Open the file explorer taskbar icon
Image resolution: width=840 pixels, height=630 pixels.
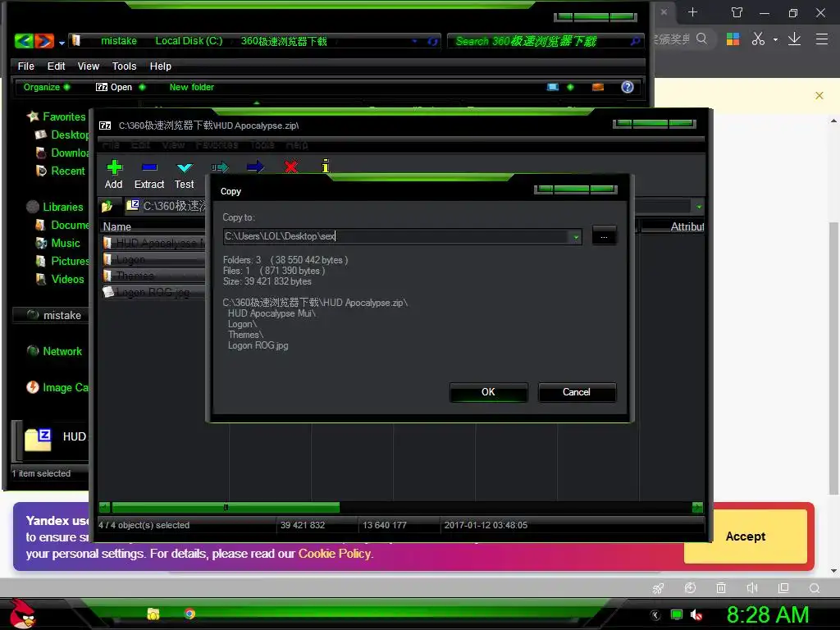(x=153, y=614)
